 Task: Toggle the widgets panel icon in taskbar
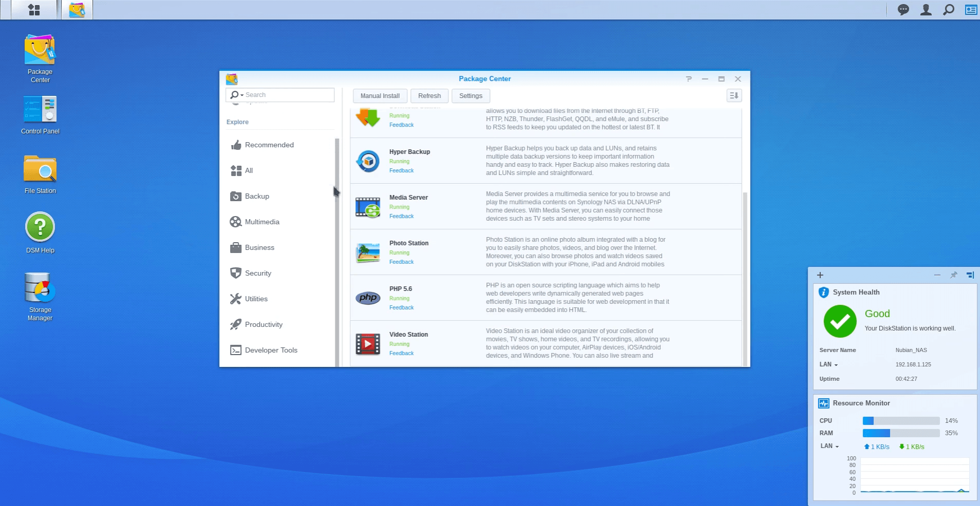tap(971, 10)
